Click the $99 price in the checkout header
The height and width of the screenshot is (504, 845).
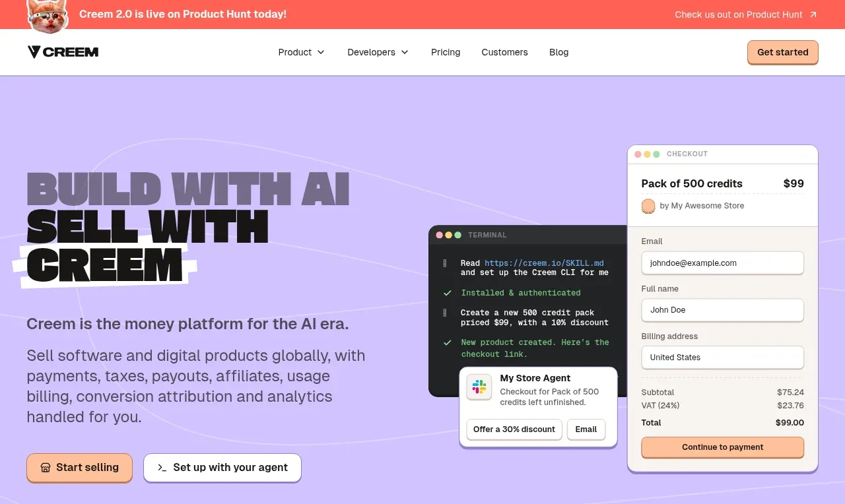point(794,183)
